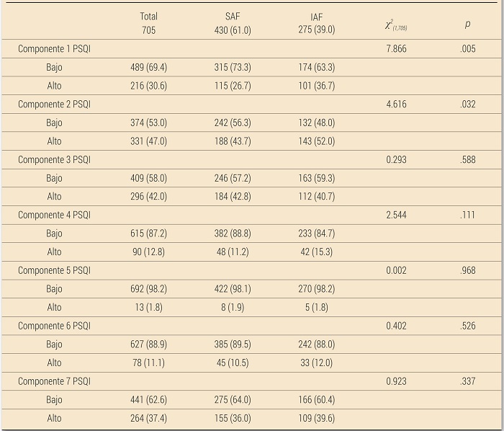Select the Componente 7 PSQI row label
This screenshot has width=504, height=431.
pyautogui.click(x=54, y=381)
